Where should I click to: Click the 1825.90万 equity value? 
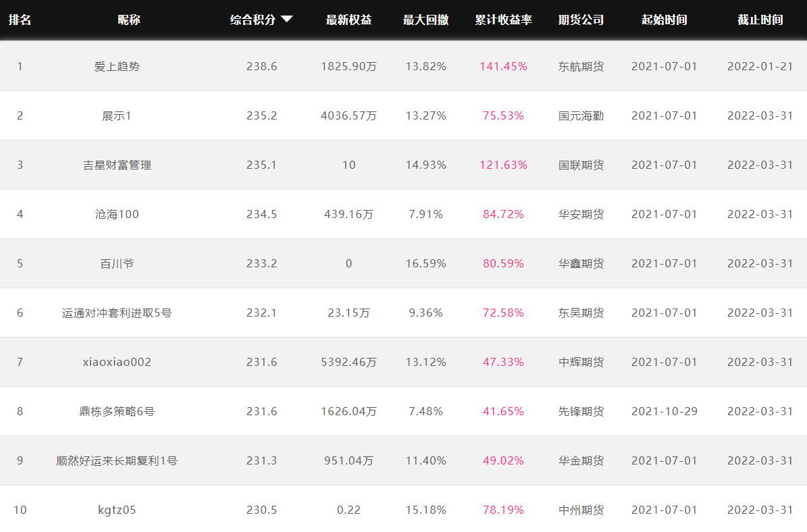click(x=349, y=66)
